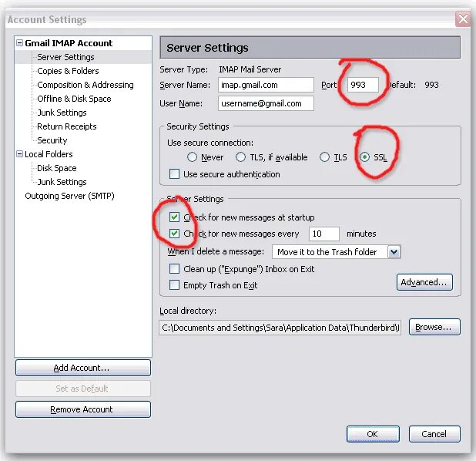Screen dimensions: 476x461
Task: Select Local Folders in the tree
Action: click(49, 154)
